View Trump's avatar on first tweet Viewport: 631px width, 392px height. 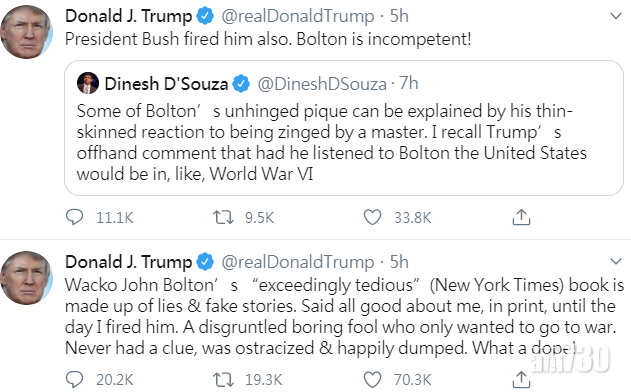27,32
